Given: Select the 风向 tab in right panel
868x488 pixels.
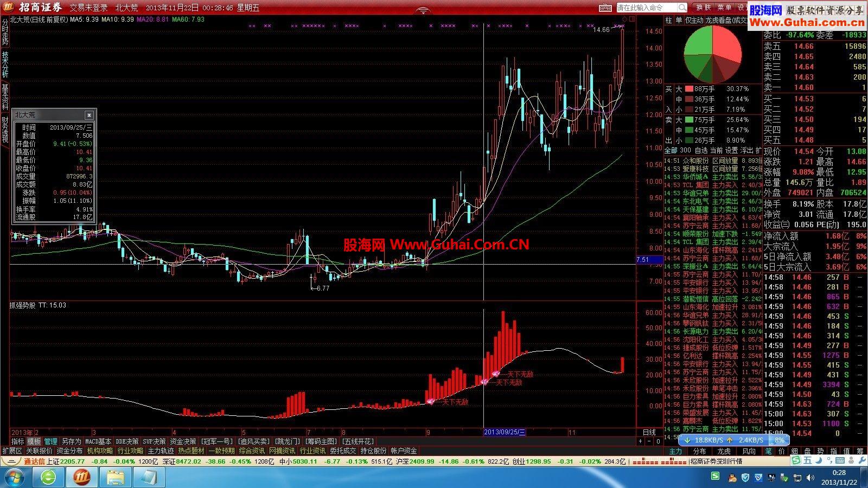Looking at the screenshot, I should pos(749,451).
